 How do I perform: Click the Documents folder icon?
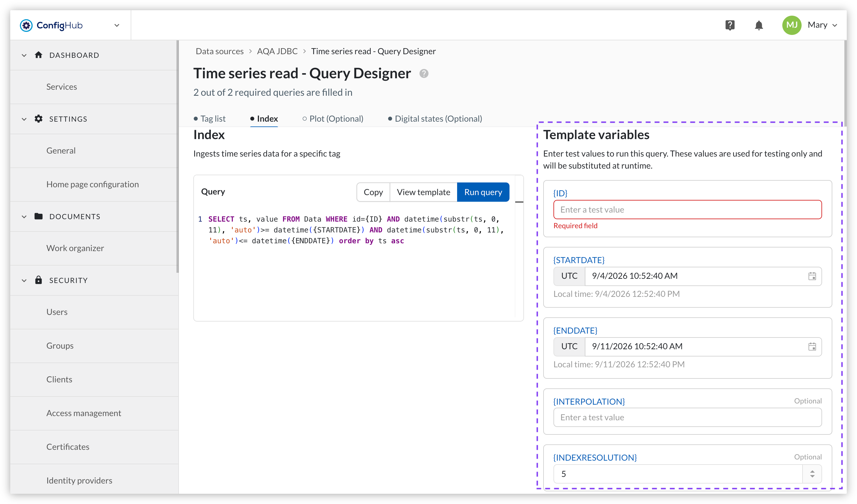[39, 216]
